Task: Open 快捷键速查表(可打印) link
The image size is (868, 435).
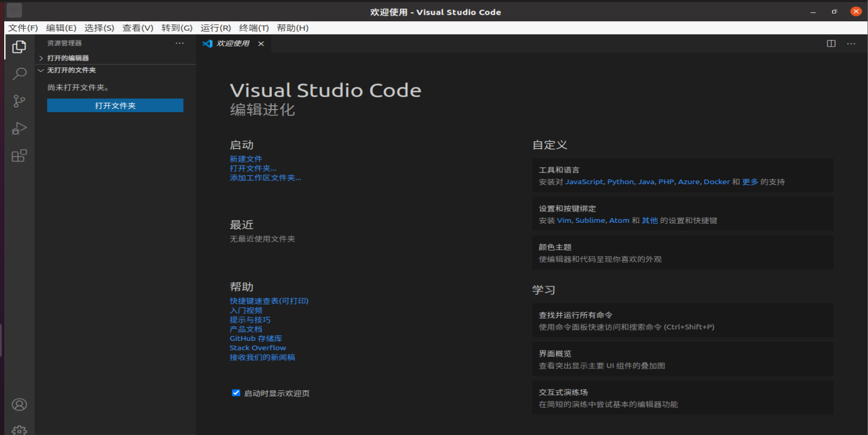Action: pos(269,301)
